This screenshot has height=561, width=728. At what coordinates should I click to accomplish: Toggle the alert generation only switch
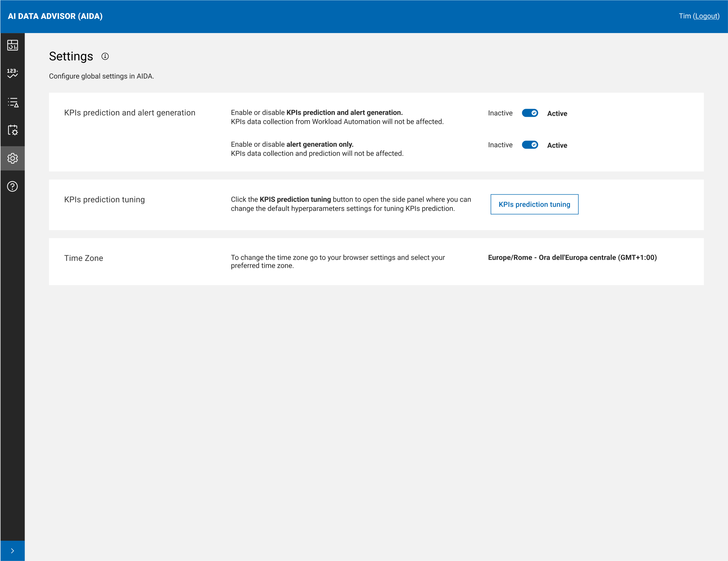click(x=530, y=145)
